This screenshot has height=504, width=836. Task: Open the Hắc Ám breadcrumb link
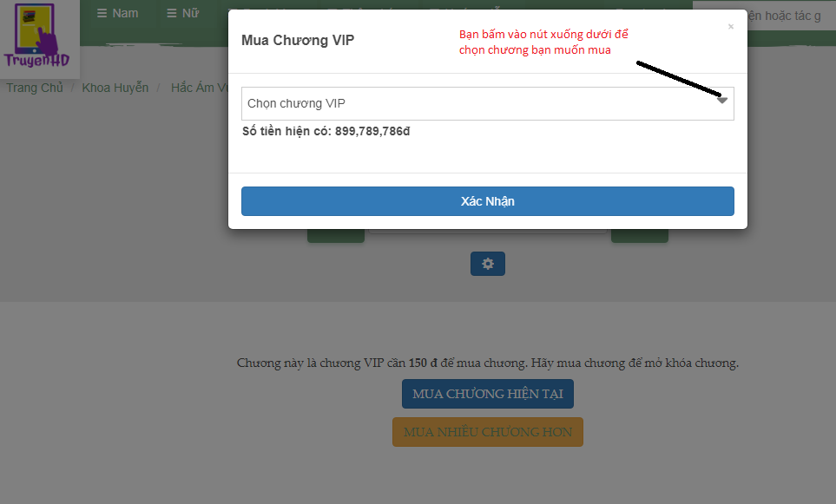pyautogui.click(x=200, y=88)
